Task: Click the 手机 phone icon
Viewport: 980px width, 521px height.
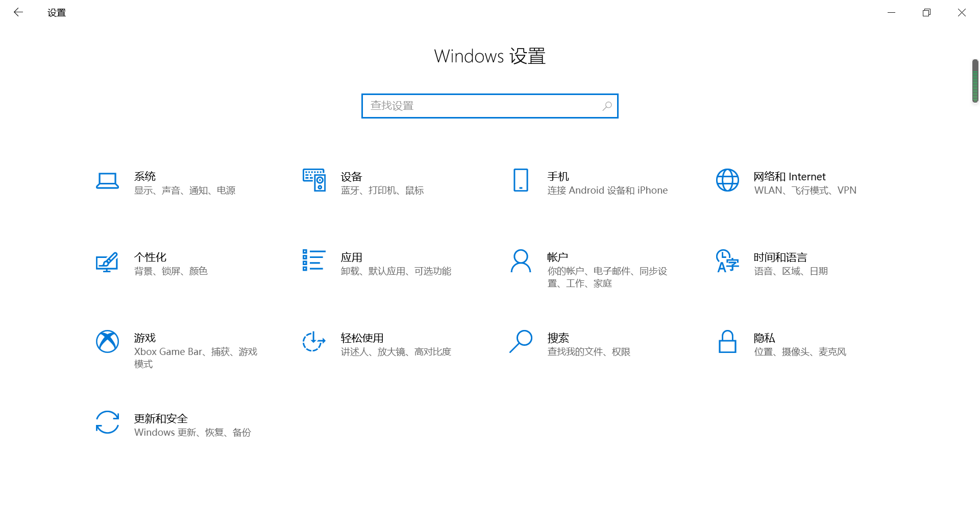Action: tap(521, 180)
